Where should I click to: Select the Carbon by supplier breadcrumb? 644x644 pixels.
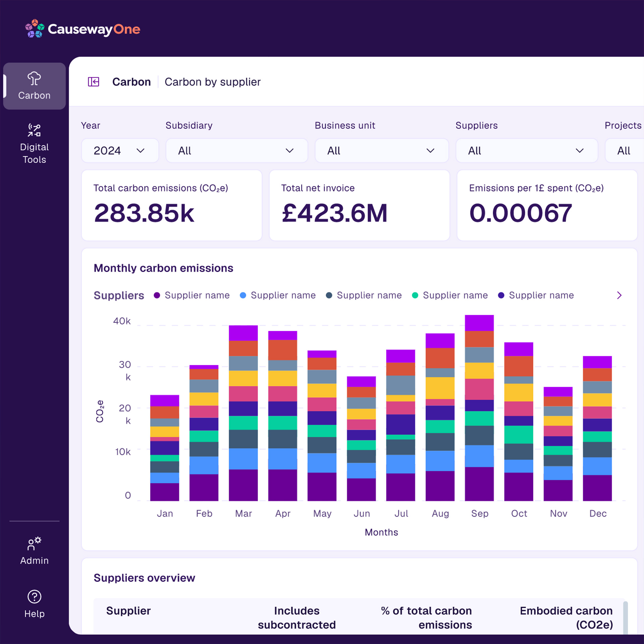[x=213, y=82]
